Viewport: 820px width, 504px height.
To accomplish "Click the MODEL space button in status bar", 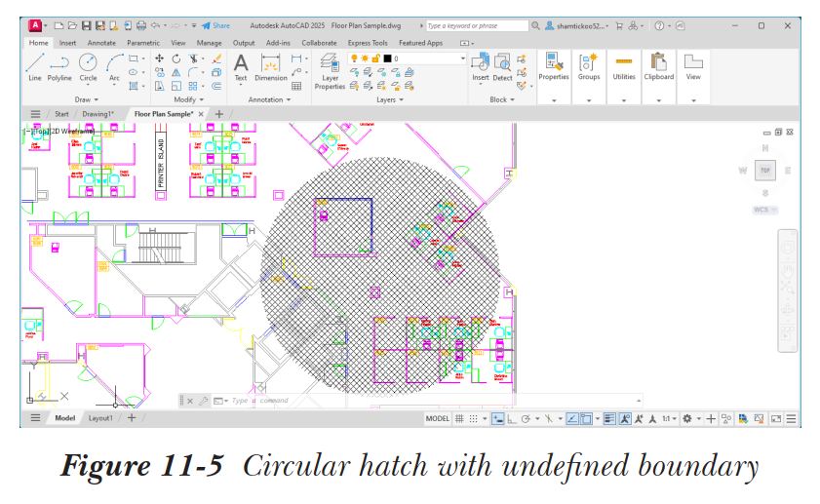I will [x=437, y=419].
